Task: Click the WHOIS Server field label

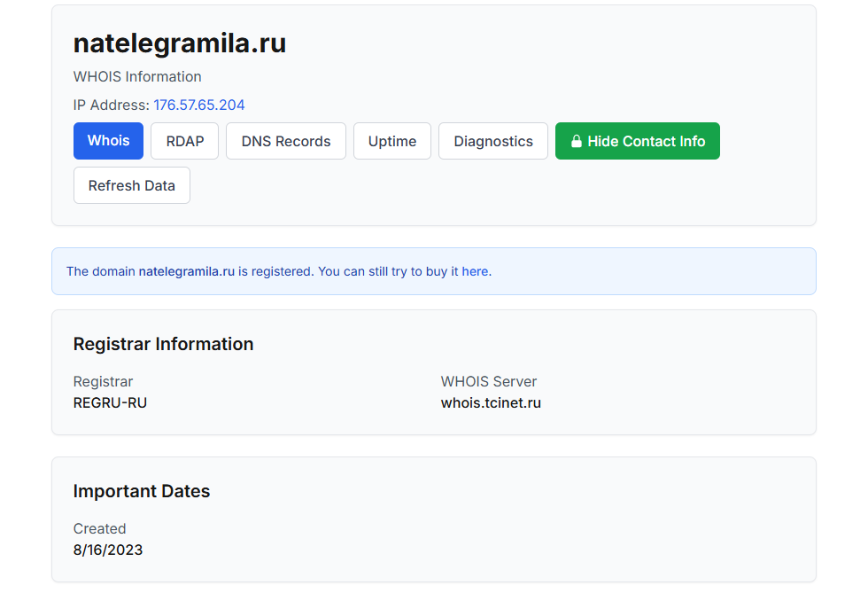Action: coord(489,381)
